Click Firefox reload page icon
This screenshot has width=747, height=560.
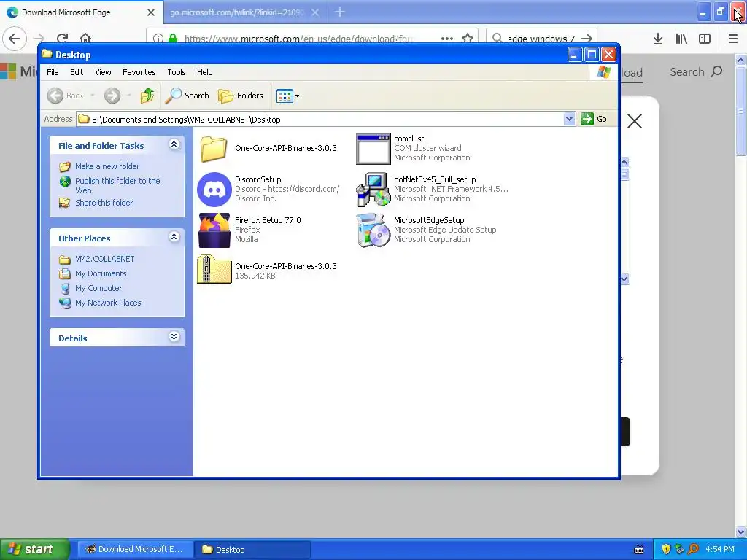pos(63,38)
